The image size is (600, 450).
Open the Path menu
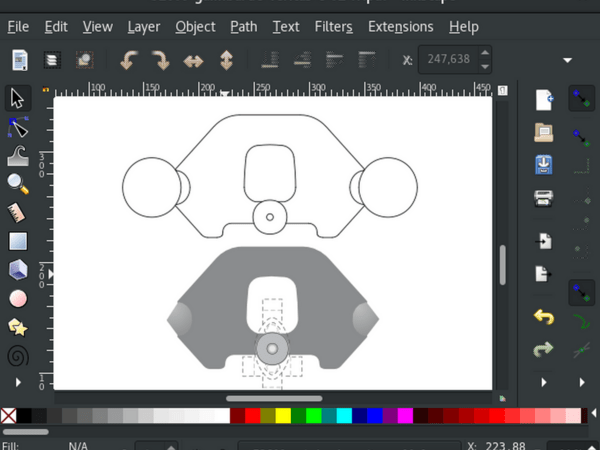(x=243, y=27)
